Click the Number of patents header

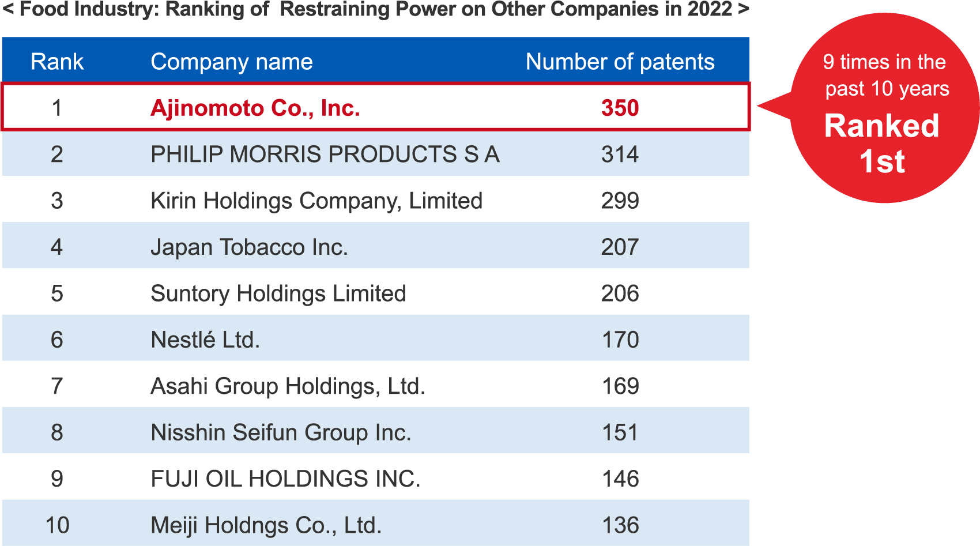pyautogui.click(x=620, y=62)
